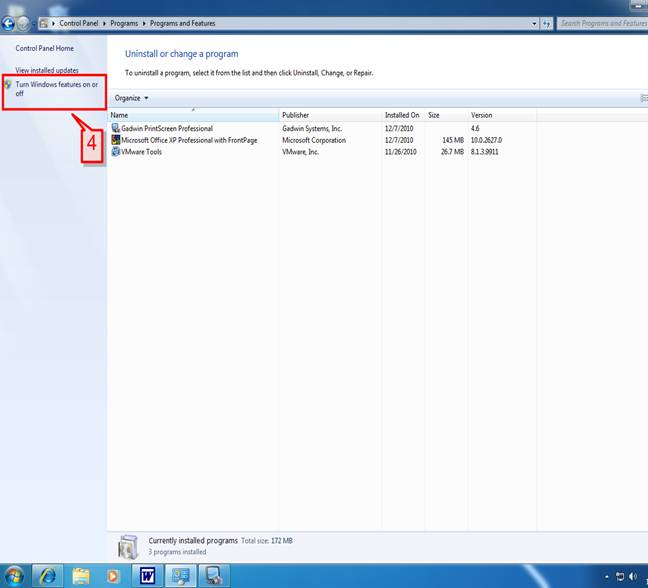Screen dimensions: 648x588
Task: Click the Gadwin PrintScreen program icon
Action: point(115,128)
